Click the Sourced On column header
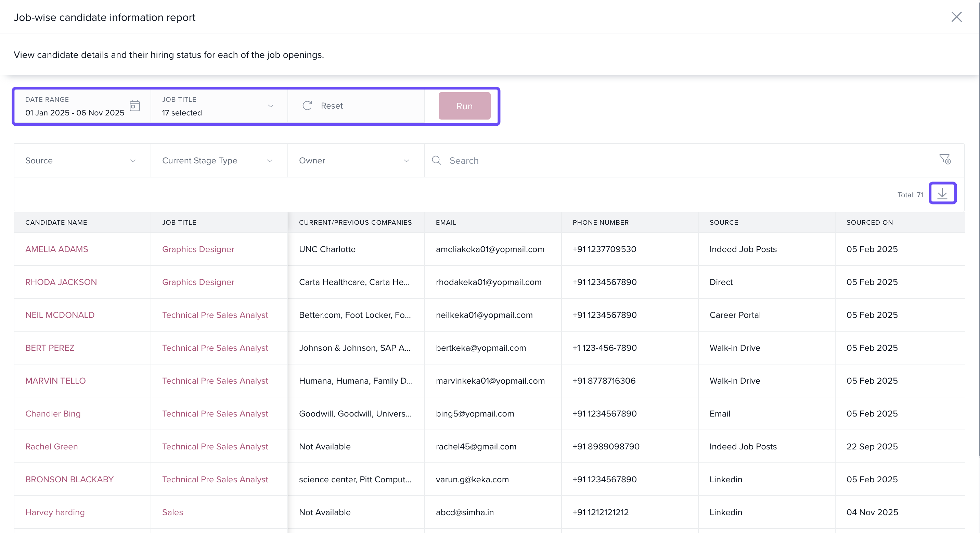The image size is (980, 533). pyautogui.click(x=869, y=222)
